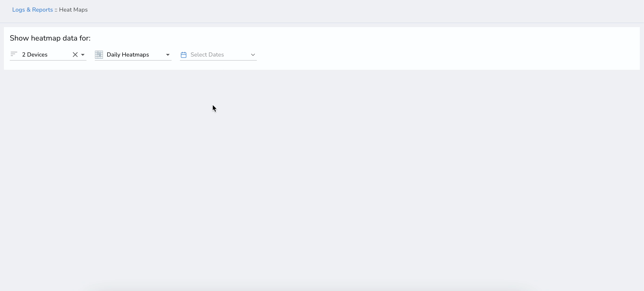Click the Daily Heatmaps text
Screen dimensions: 644x291
coord(128,54)
